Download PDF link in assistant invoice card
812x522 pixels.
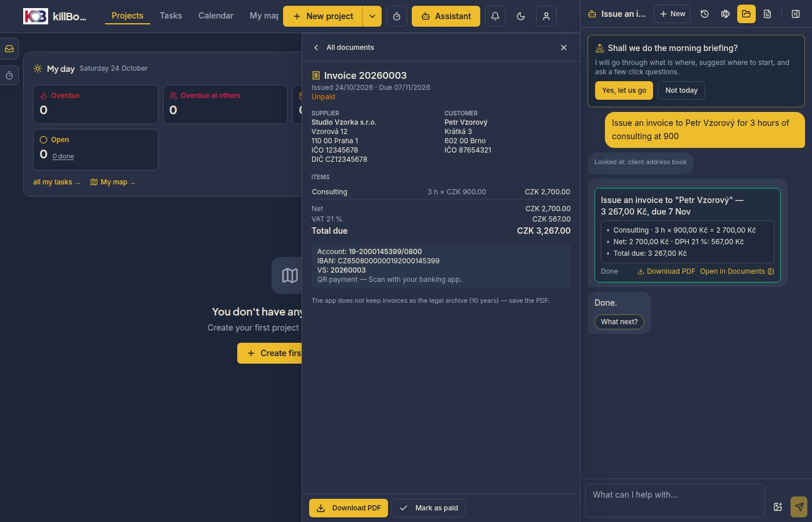(666, 271)
